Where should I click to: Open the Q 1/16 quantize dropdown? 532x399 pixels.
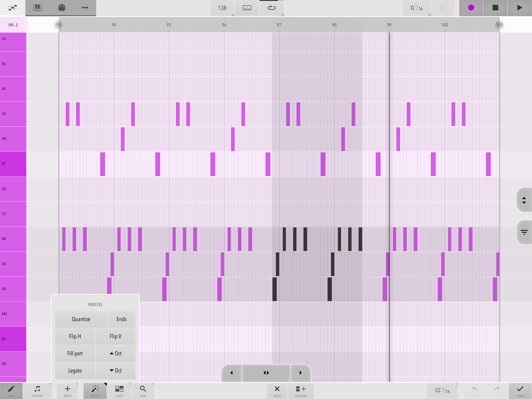[x=417, y=8]
